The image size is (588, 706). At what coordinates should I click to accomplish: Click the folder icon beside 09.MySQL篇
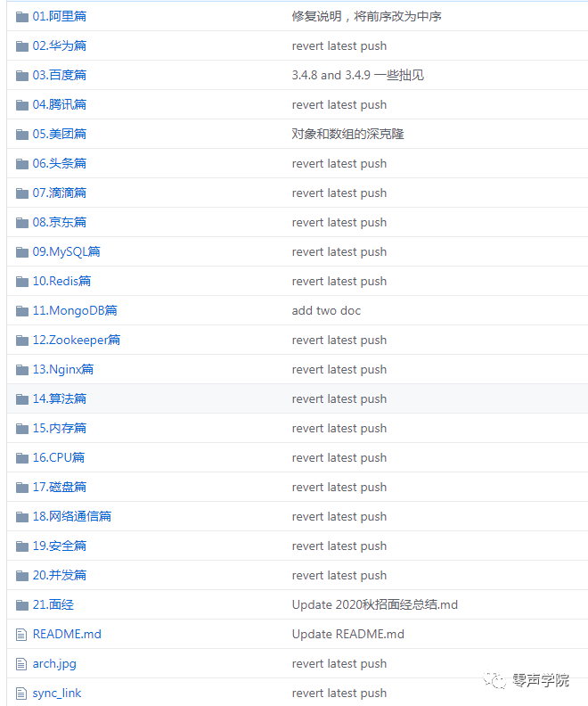point(22,252)
